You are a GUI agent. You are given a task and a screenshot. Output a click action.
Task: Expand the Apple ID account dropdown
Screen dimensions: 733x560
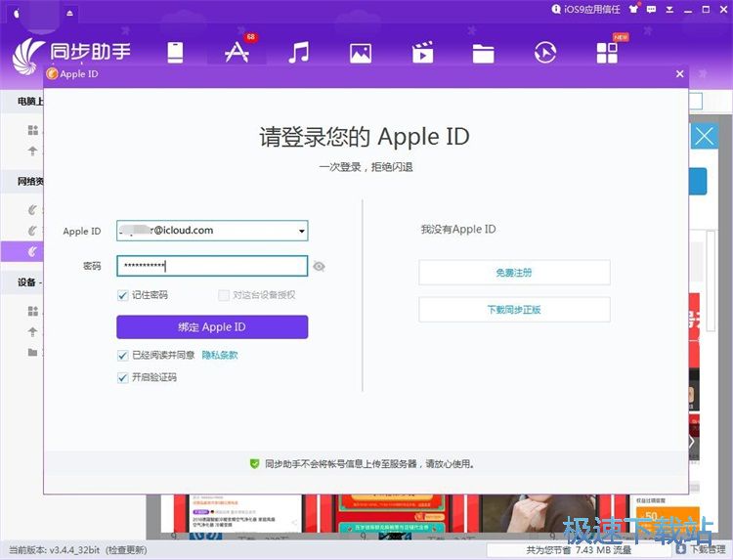click(302, 232)
